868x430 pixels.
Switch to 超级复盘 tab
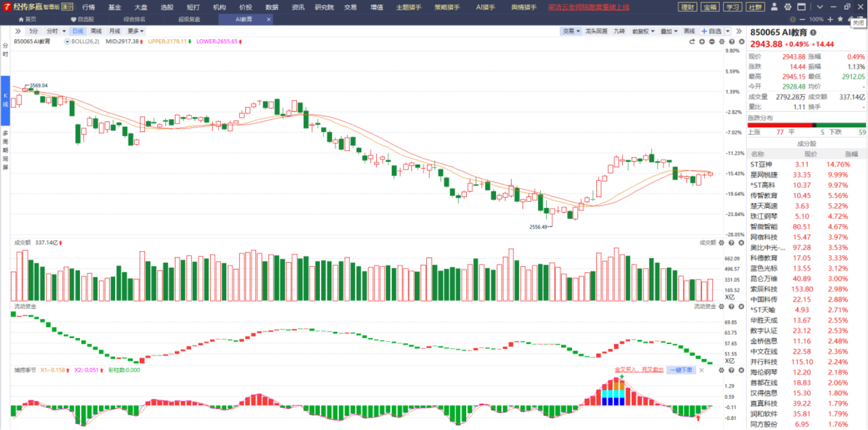[189, 19]
